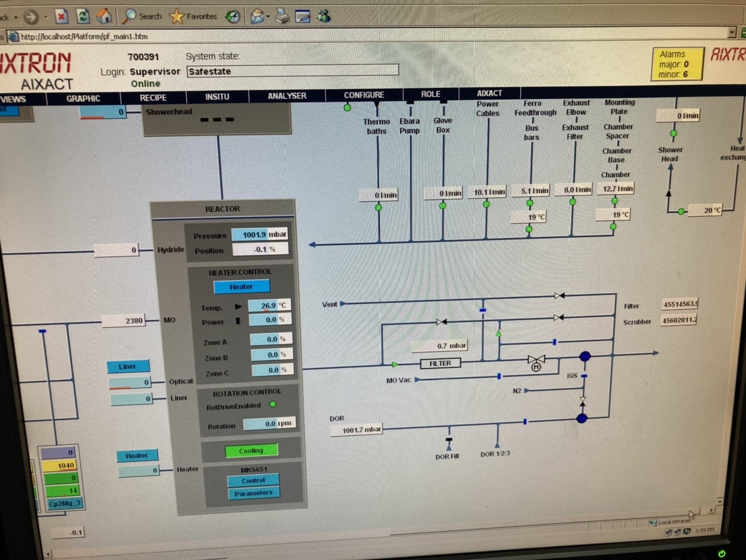The height and width of the screenshot is (560, 746).
Task: Click the Zone A percentage field
Action: point(271,339)
